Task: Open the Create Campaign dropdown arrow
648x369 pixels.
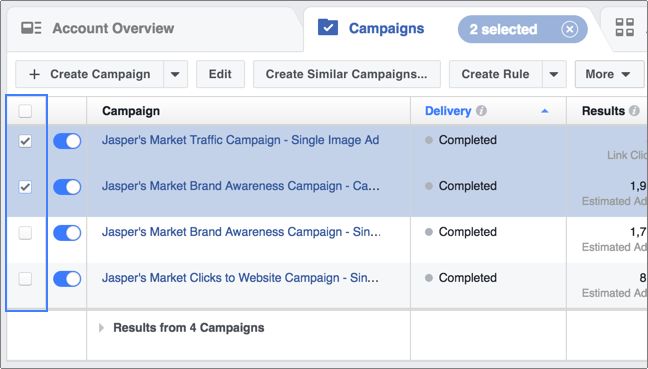Action: 175,74
